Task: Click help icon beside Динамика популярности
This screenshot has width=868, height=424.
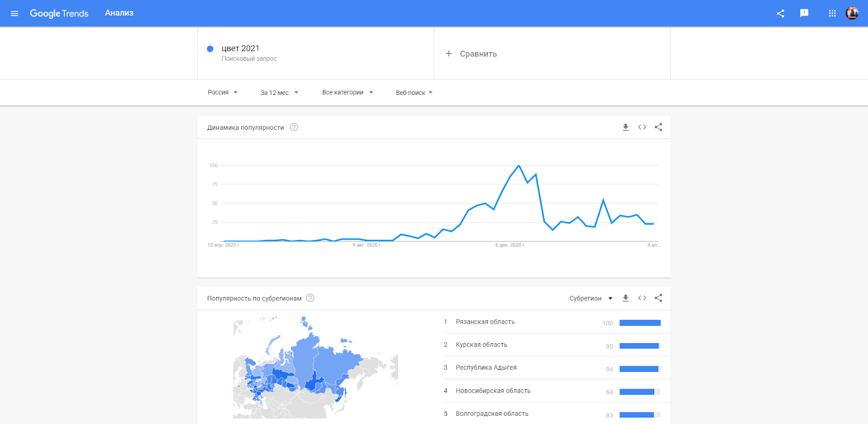Action: click(294, 127)
